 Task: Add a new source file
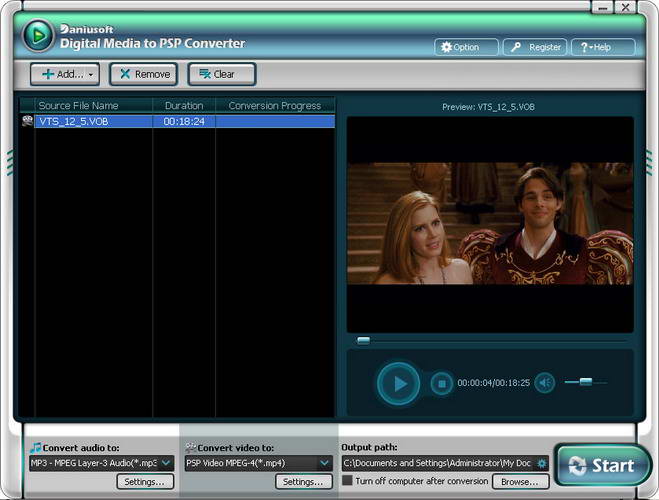tap(65, 74)
